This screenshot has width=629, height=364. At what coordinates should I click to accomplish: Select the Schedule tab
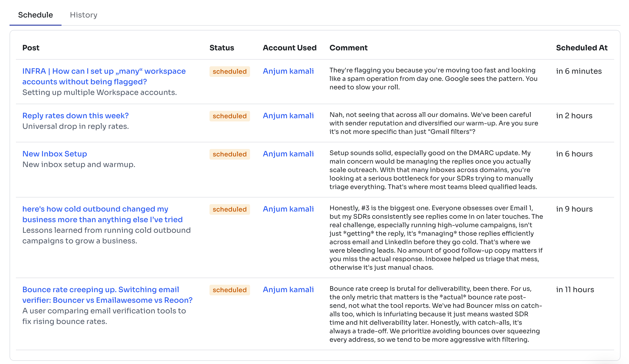tap(35, 15)
